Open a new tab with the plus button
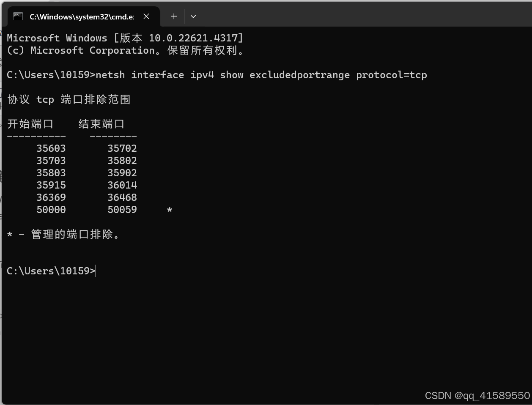Viewport: 532px width, 405px height. click(x=173, y=16)
